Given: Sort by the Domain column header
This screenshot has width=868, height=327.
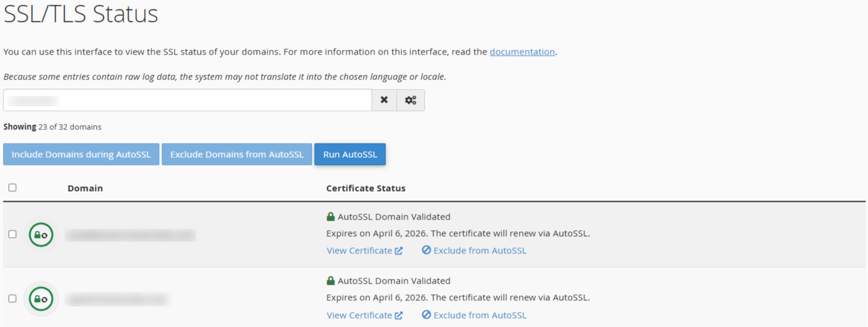Looking at the screenshot, I should tap(85, 188).
